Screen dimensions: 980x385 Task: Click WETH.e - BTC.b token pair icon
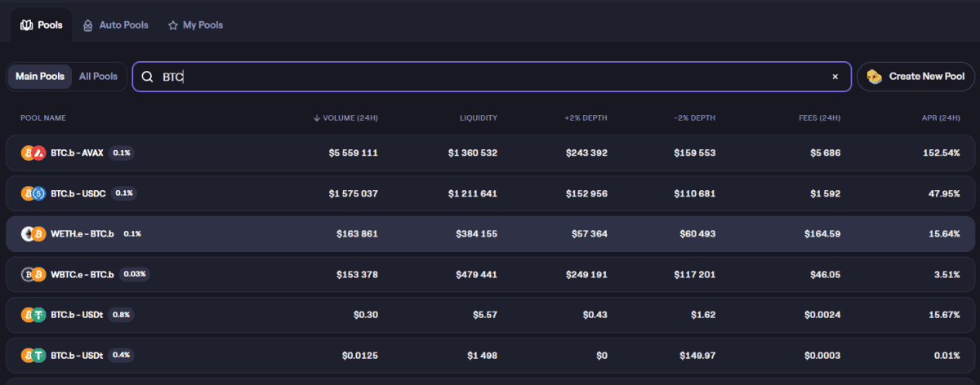click(33, 233)
